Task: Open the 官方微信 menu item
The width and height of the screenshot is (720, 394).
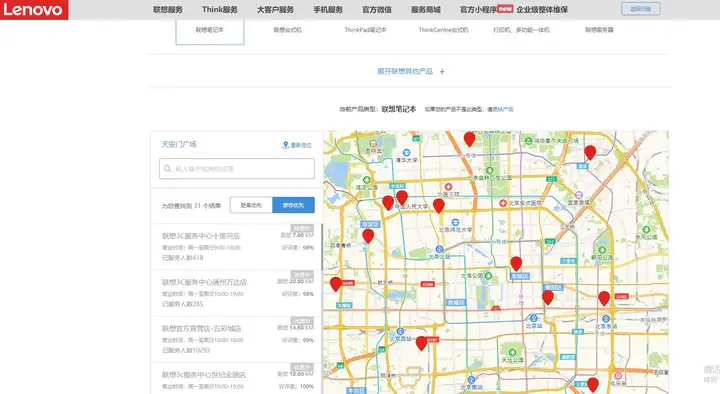Action: click(x=377, y=10)
